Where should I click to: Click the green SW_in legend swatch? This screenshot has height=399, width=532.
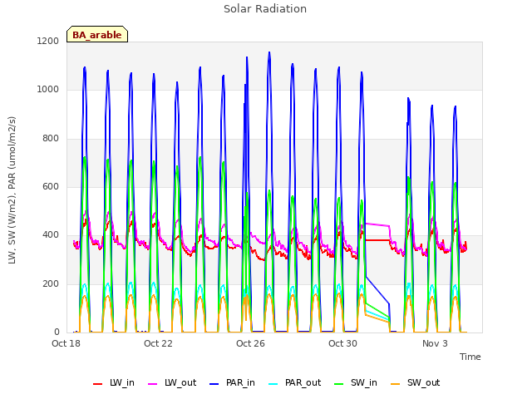coord(339,384)
